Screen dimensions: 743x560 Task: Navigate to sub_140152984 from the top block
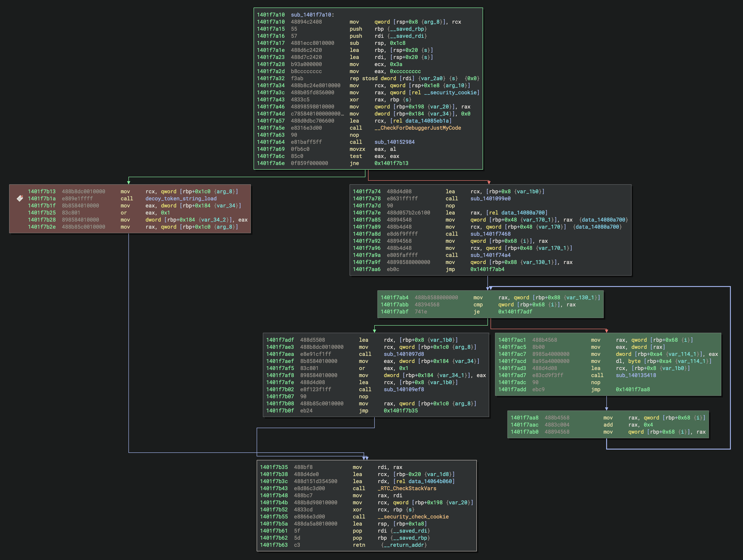click(394, 142)
